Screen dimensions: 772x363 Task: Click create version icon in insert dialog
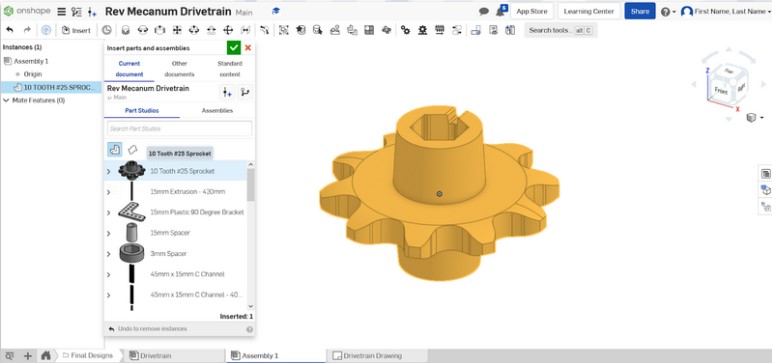[x=226, y=92]
